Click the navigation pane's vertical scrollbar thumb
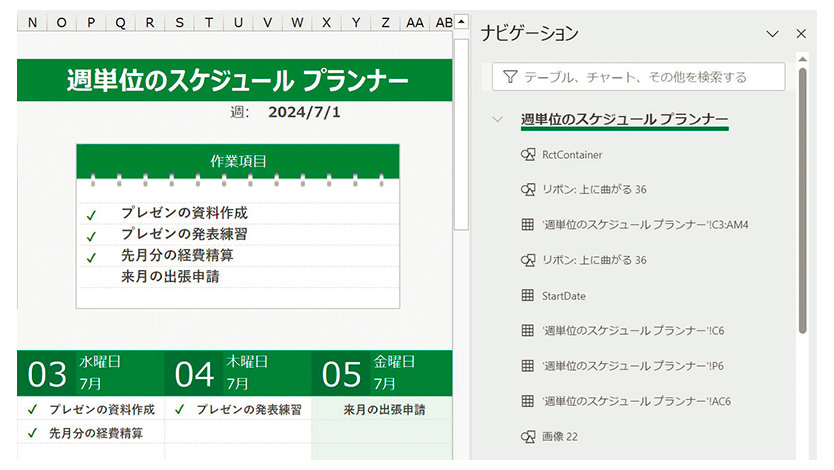834x470 pixels. click(802, 200)
